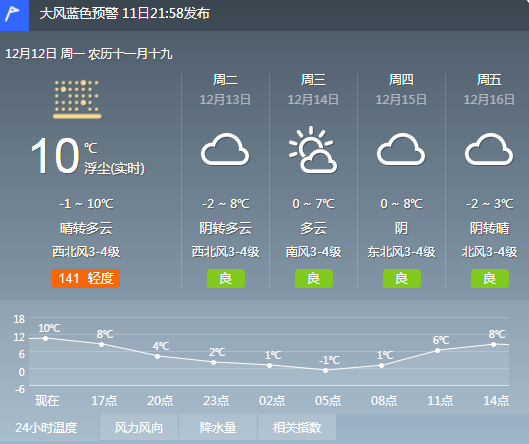Click Tuesday's -2 ~ 8℃ temperature range
The image size is (529, 444).
coord(226,203)
